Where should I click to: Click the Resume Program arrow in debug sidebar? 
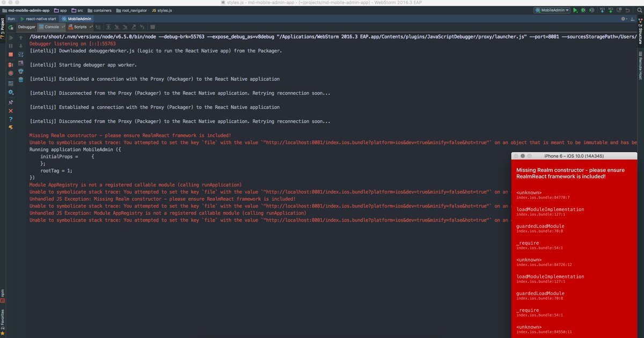(11, 38)
